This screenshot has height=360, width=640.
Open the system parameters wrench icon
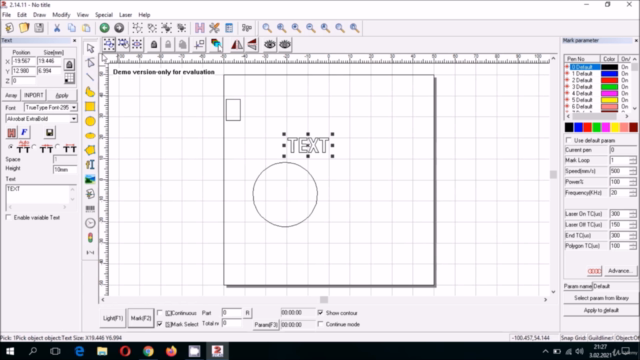214,28
